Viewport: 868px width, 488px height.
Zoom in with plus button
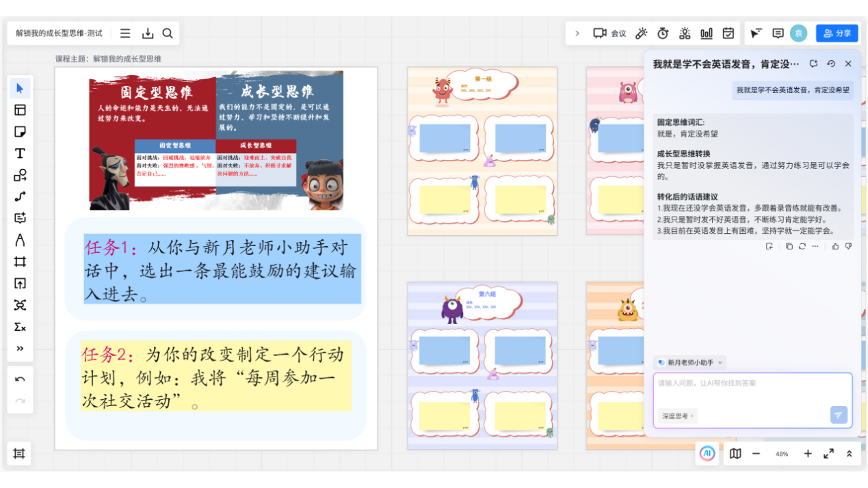point(808,453)
